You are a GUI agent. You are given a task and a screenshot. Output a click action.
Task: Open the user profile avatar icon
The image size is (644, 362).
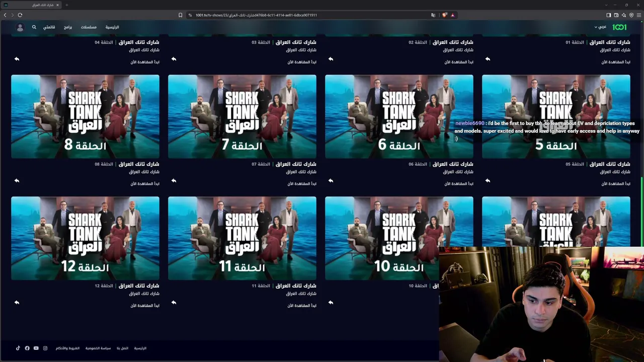point(20,27)
